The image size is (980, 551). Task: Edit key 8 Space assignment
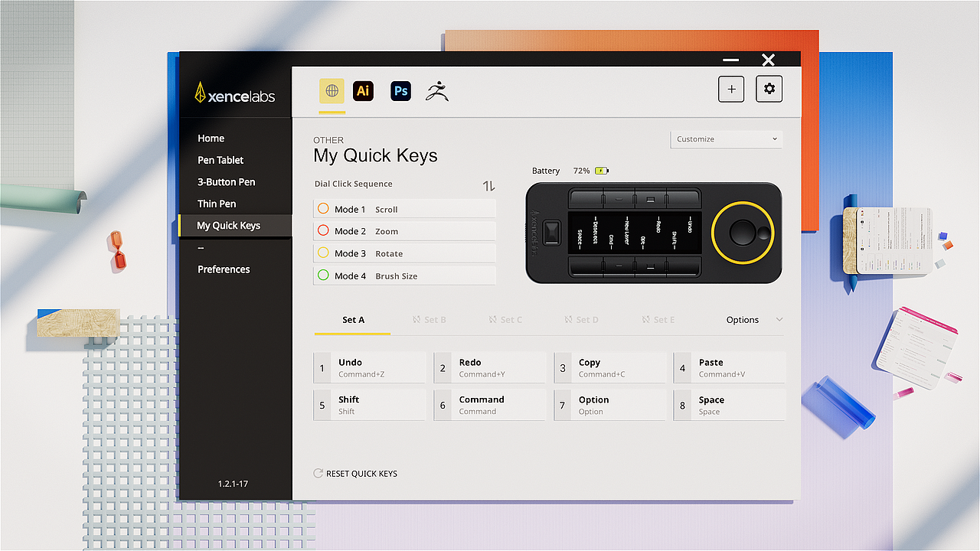pyautogui.click(x=730, y=405)
